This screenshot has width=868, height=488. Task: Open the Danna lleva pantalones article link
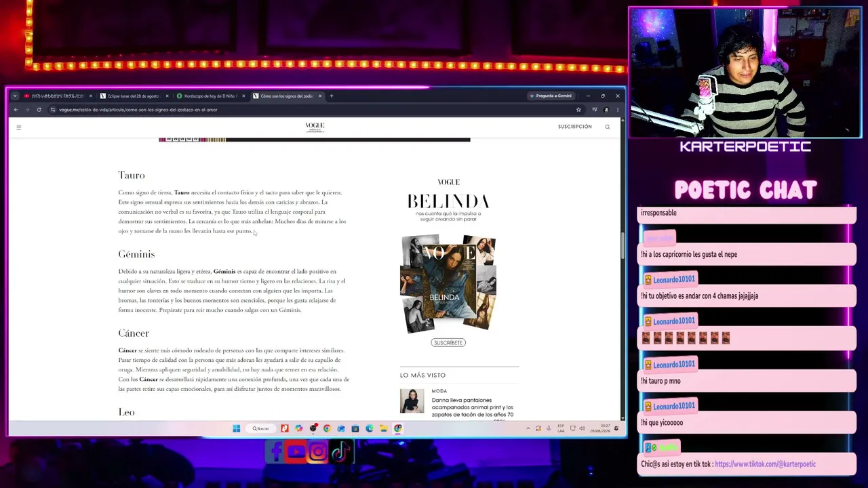(473, 407)
